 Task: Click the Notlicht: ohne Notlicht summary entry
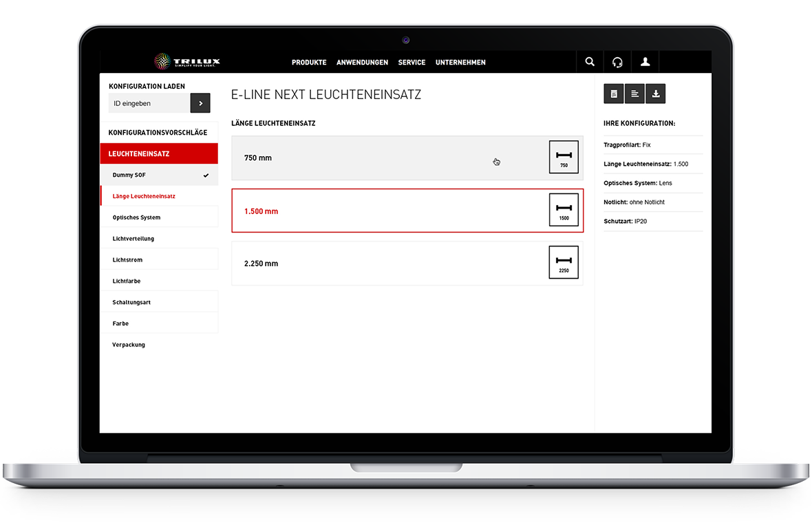[634, 202]
